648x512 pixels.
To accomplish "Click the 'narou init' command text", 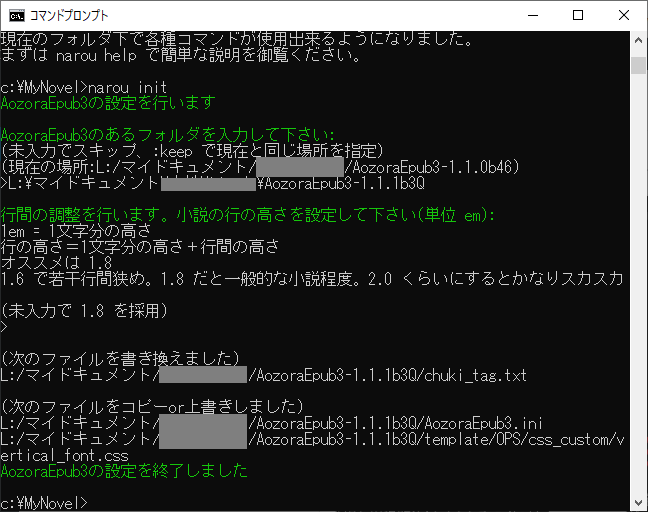I will click(127, 88).
